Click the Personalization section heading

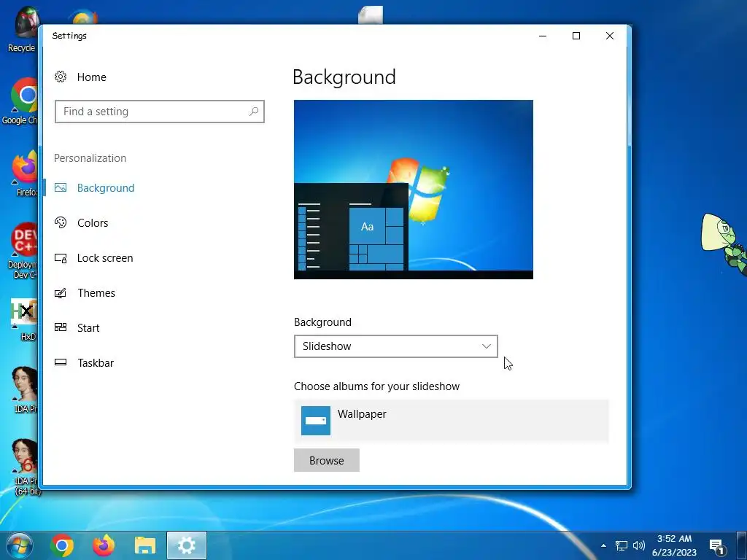(x=90, y=158)
